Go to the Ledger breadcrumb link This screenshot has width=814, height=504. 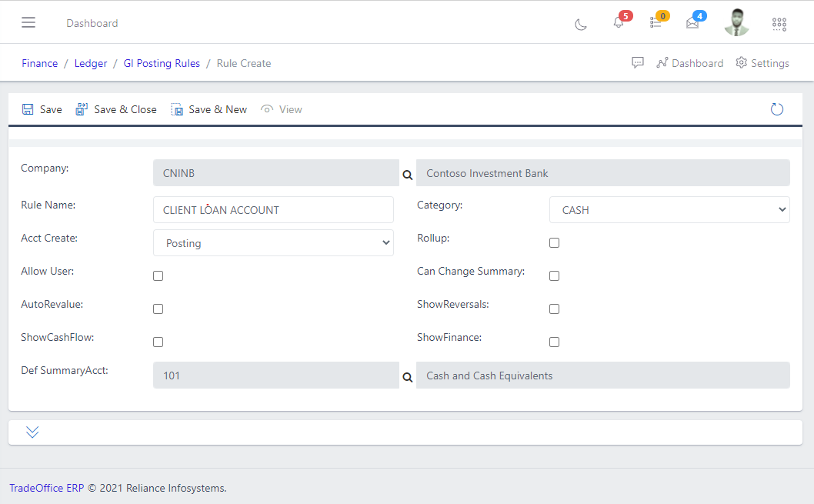tap(90, 63)
